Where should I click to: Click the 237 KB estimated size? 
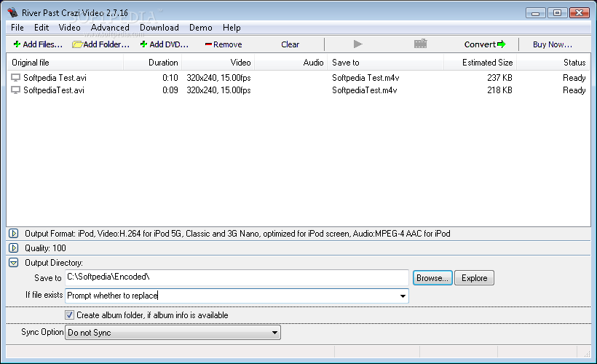pos(499,78)
